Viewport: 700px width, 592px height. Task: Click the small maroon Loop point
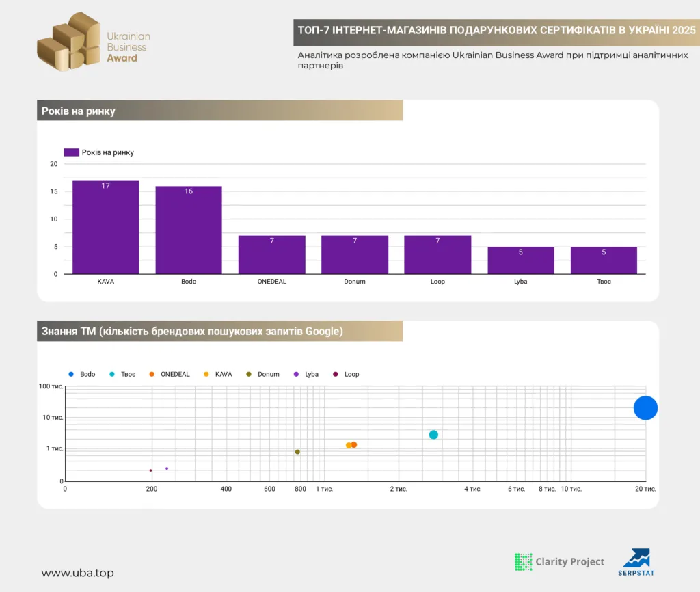[x=151, y=470]
